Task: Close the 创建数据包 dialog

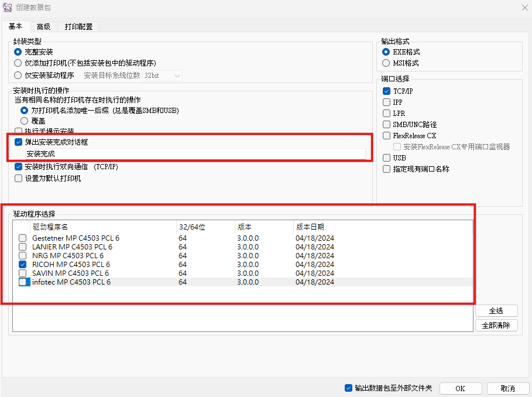Action: 524,8
